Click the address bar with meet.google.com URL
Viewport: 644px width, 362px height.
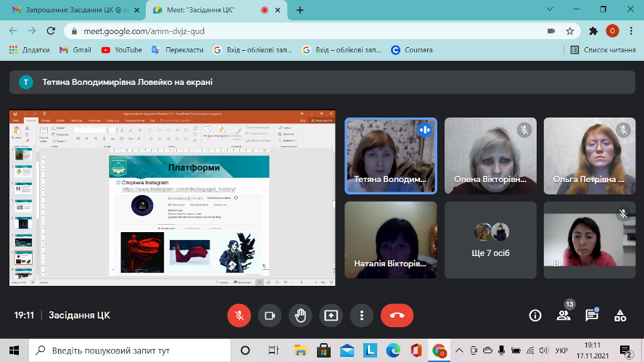tap(322, 31)
